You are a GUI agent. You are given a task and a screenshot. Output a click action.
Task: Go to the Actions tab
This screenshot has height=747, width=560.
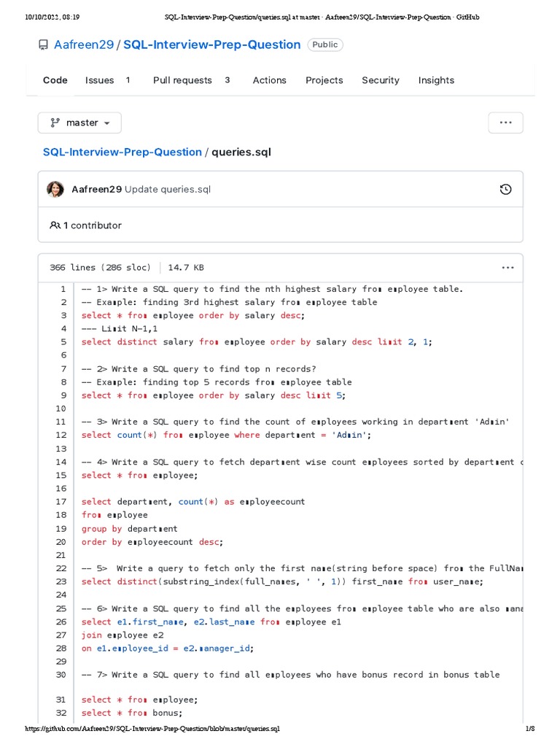(x=269, y=80)
